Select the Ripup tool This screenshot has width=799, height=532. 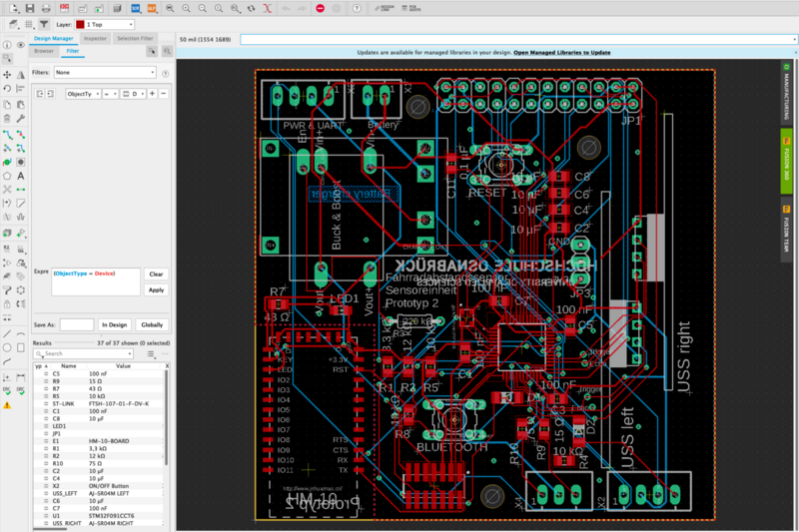pyautogui.click(x=20, y=135)
